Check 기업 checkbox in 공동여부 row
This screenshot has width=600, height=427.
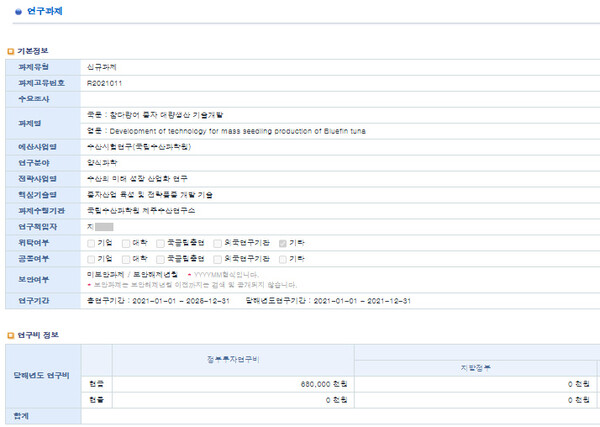(x=91, y=259)
